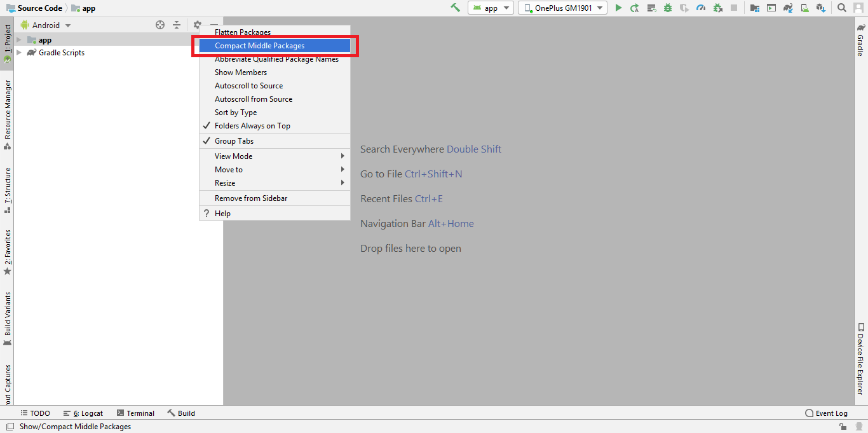
Task: Open the SDK Manager icon
Action: (820, 8)
